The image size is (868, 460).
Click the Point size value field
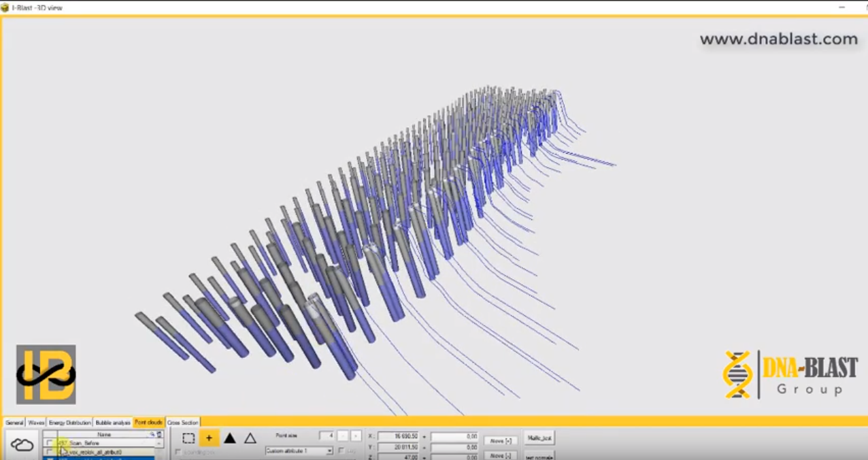coord(328,436)
